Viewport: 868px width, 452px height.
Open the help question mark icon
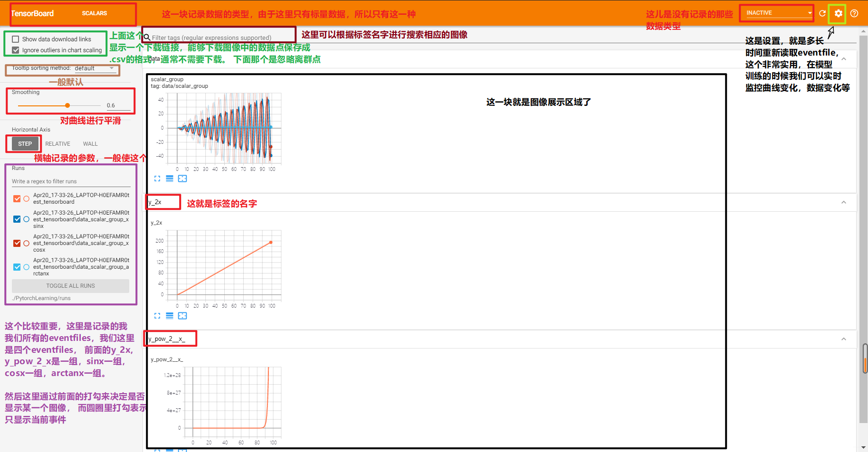click(x=854, y=13)
